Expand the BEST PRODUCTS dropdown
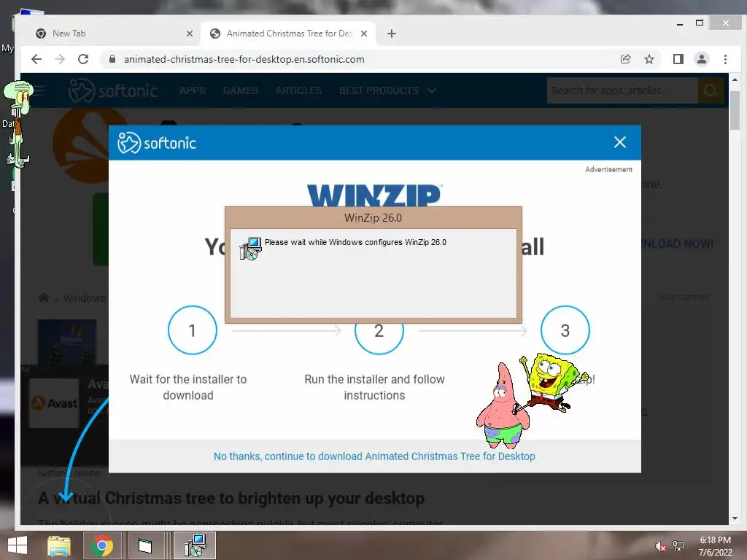 click(x=387, y=90)
